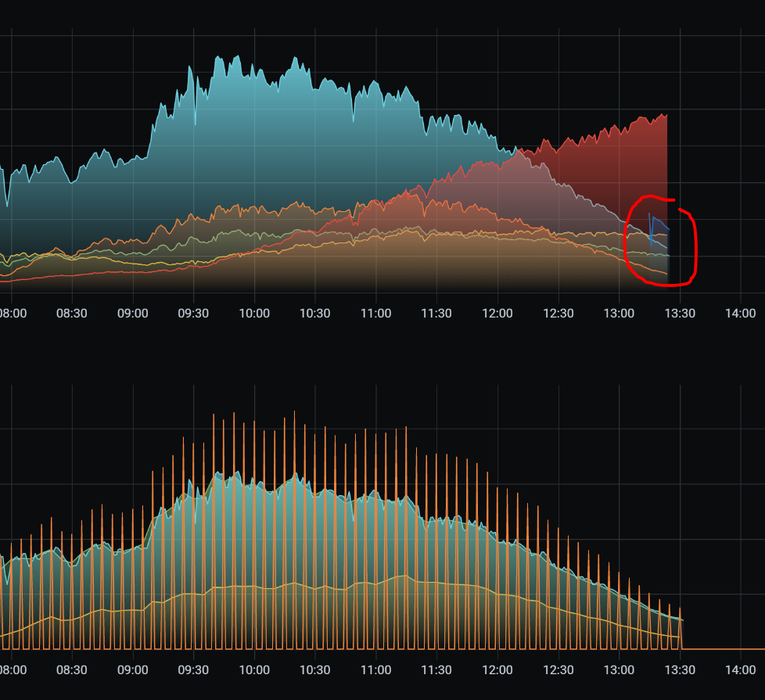This screenshot has height=700, width=765.
Task: Click the 11:00 label on lower chart axis
Action: coord(375,670)
